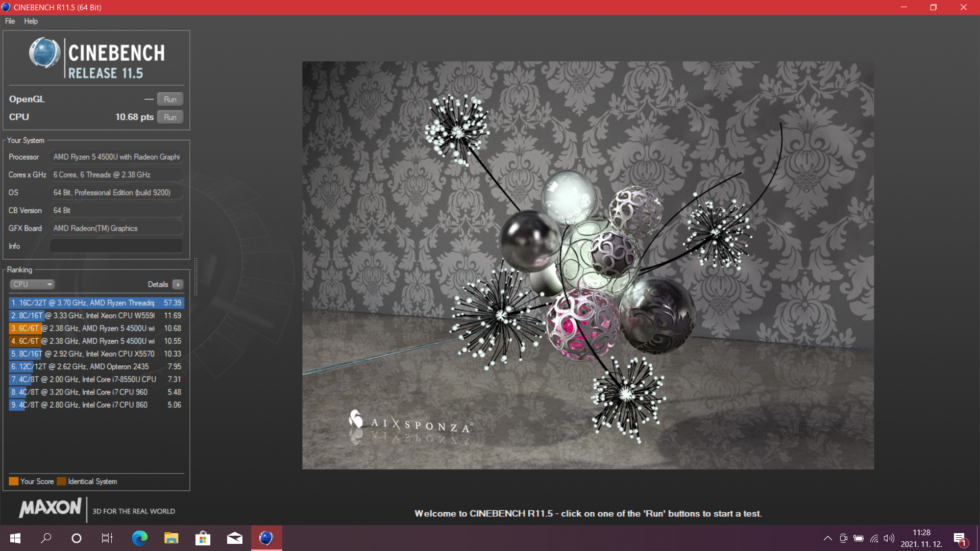Open the CPU ranking dropdown

click(32, 284)
